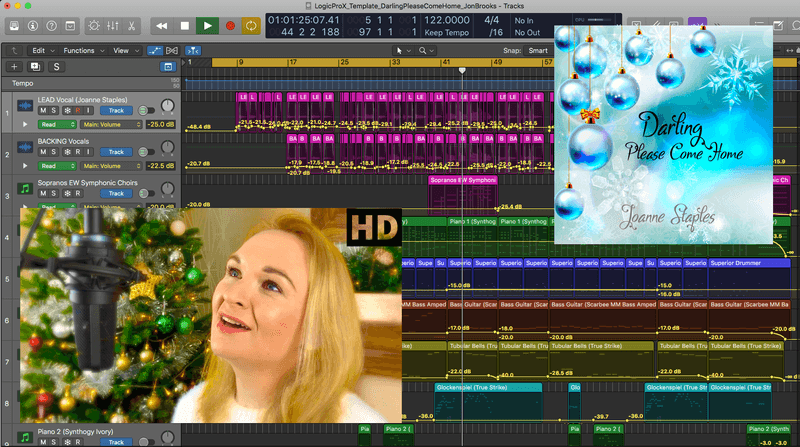Freeze the Sopranos EW Symphonic Choirs track
The height and width of the screenshot is (447, 800).
coord(67,193)
